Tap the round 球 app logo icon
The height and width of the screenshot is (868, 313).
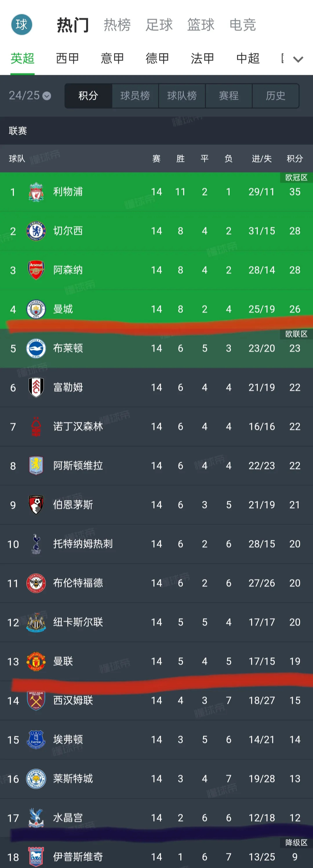(x=21, y=25)
